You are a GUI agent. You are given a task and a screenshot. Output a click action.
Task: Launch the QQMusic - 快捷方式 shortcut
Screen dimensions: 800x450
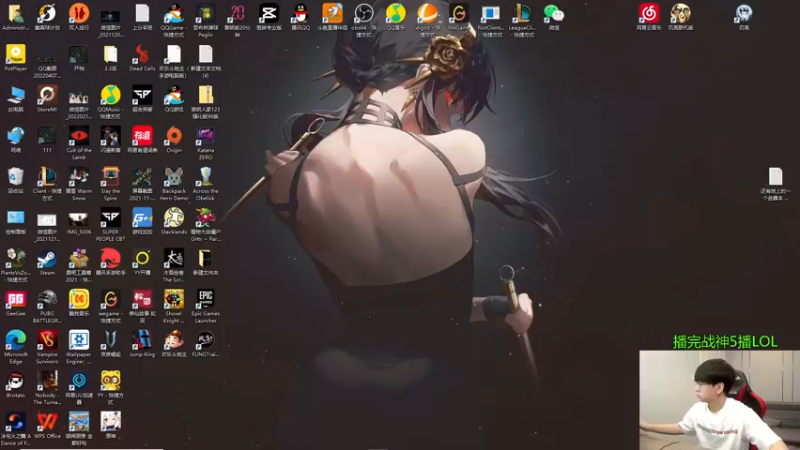pyautogui.click(x=110, y=95)
